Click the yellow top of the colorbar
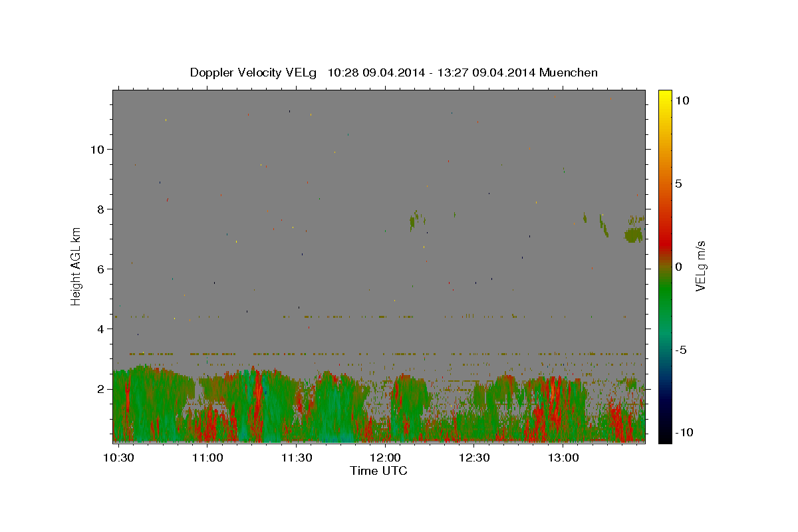The height and width of the screenshot is (532, 798). click(x=665, y=96)
